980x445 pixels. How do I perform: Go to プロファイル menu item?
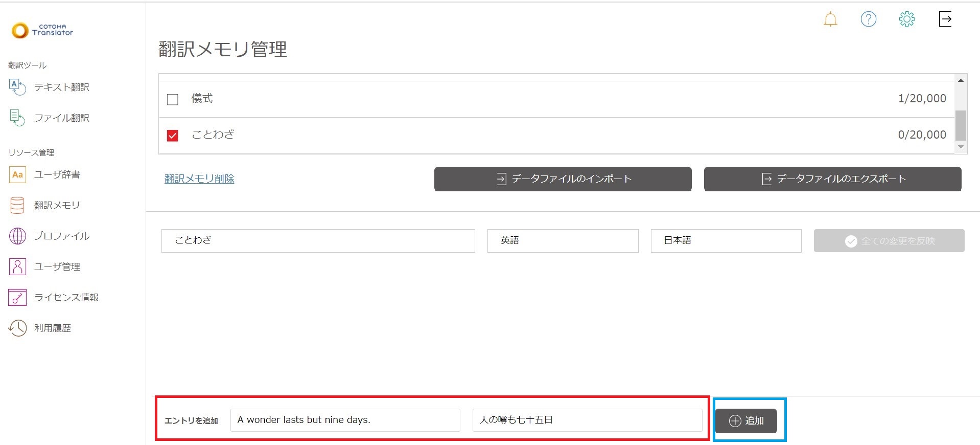coord(61,236)
